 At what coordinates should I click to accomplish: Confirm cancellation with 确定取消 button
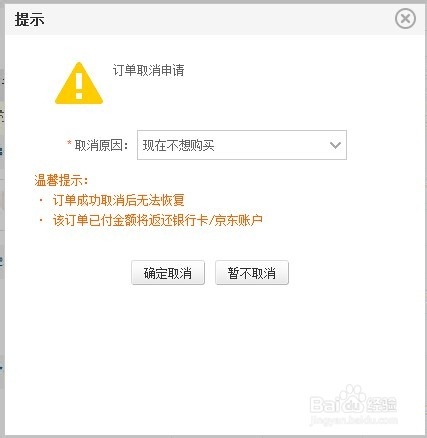tap(168, 273)
